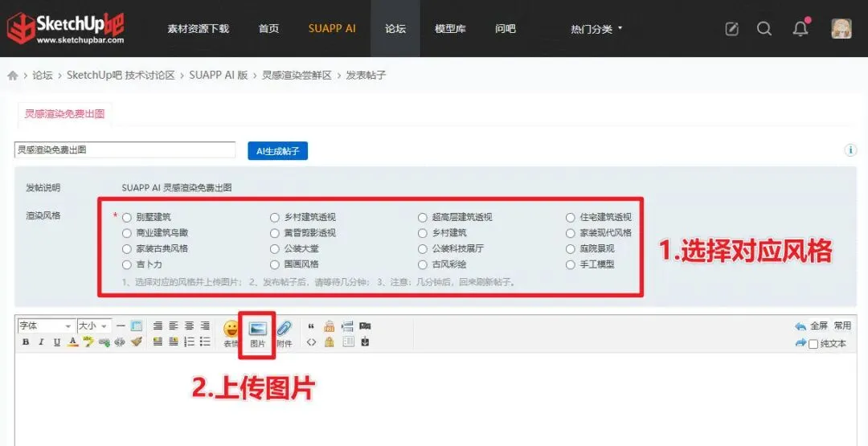The width and height of the screenshot is (868, 446).
Task: Choose the 吉卜力 style radio
Action: pos(127,264)
